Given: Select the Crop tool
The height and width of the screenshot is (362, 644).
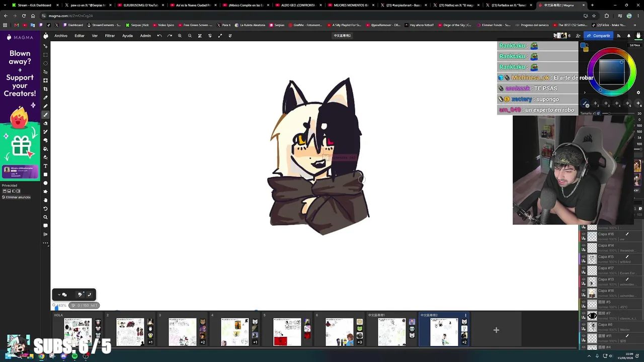Looking at the screenshot, I should click(45, 89).
